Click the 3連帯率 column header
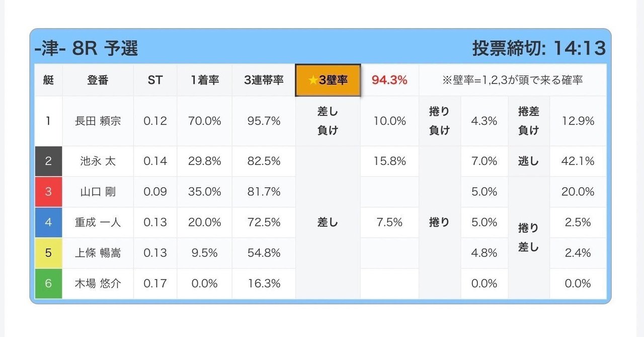 (x=264, y=80)
